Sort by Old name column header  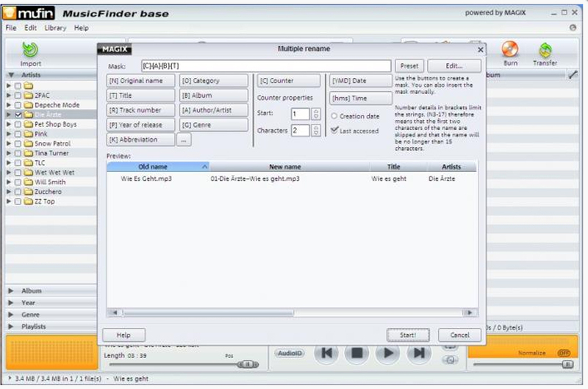click(x=158, y=166)
